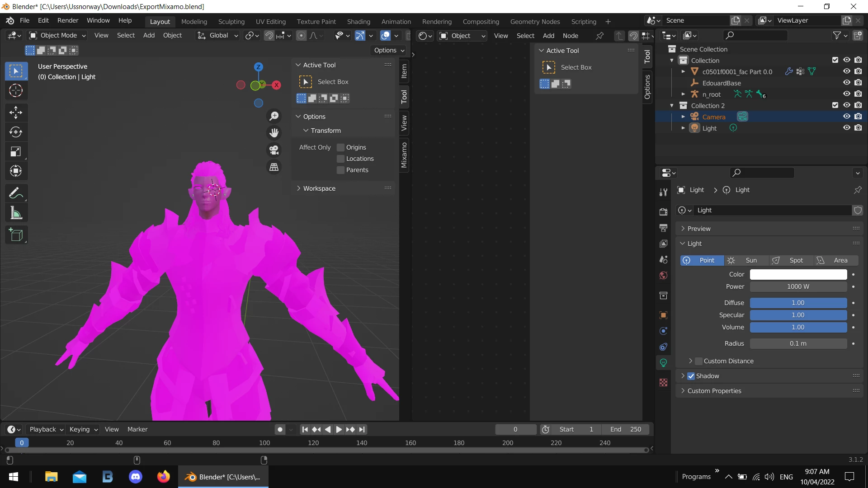Open the Render menu

click(x=67, y=21)
